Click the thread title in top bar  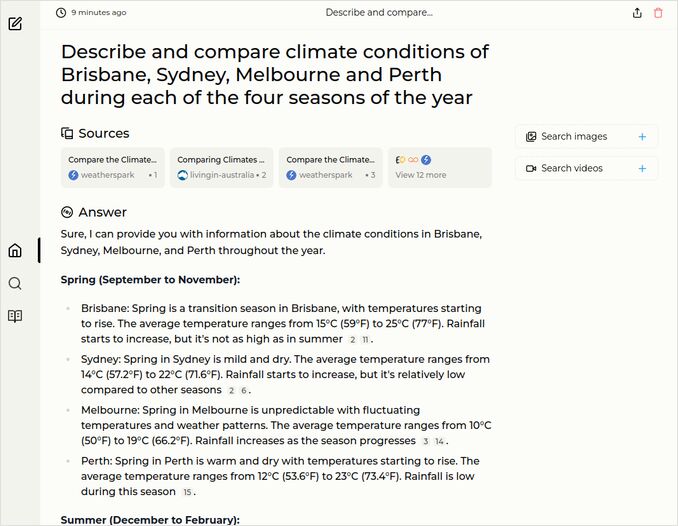click(379, 13)
